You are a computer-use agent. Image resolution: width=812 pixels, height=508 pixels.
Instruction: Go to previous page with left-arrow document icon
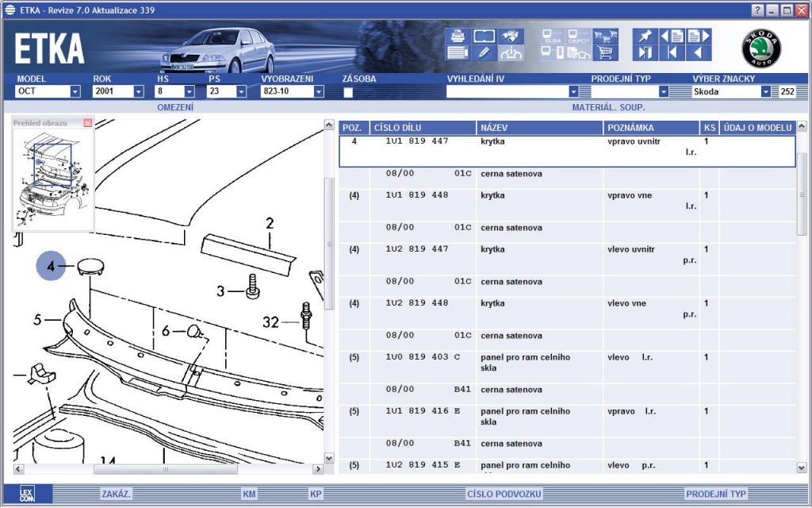[672, 37]
